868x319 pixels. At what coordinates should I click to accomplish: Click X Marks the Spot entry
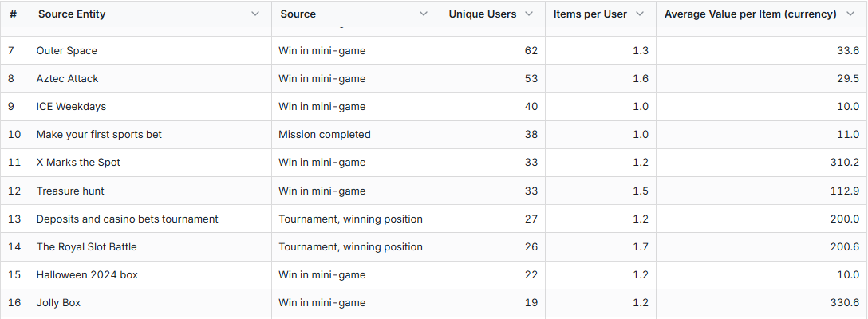78,162
